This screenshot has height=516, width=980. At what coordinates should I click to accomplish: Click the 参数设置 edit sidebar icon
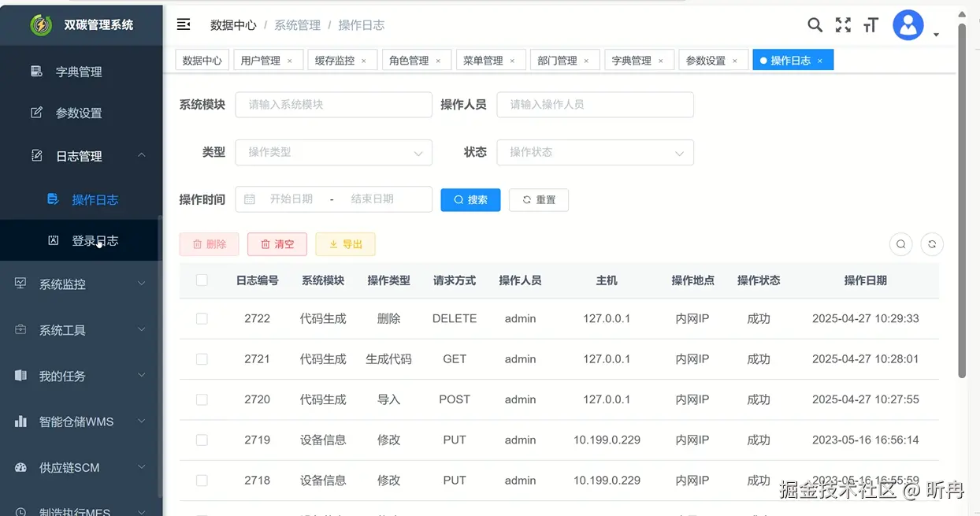[36, 113]
